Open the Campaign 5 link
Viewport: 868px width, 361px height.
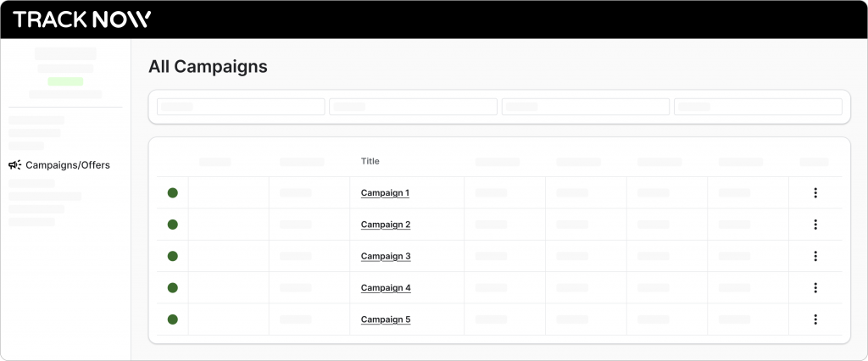point(385,319)
